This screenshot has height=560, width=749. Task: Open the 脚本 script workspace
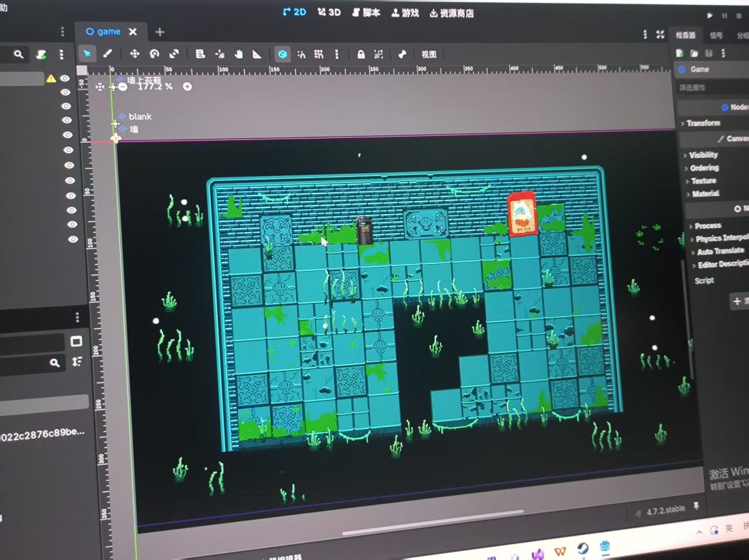pos(366,13)
